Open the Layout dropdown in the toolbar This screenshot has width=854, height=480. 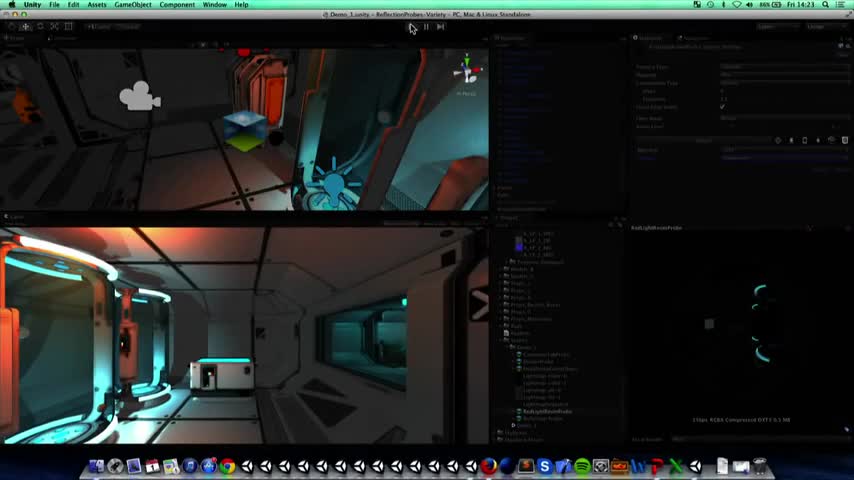click(826, 27)
